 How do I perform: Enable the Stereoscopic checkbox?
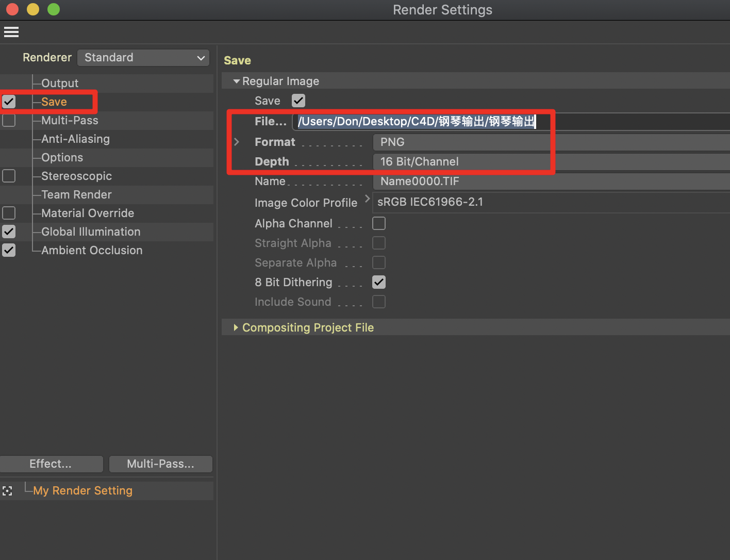pyautogui.click(x=9, y=176)
